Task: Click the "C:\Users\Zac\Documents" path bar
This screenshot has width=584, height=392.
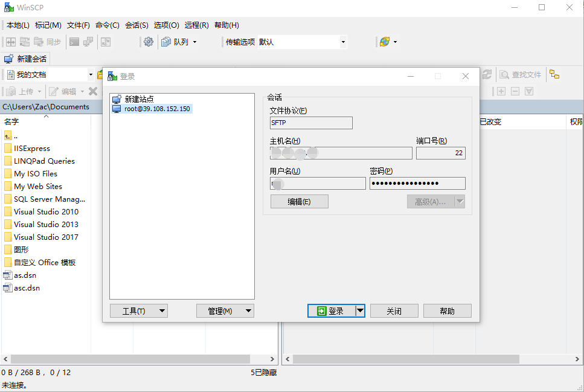Action: [x=52, y=107]
